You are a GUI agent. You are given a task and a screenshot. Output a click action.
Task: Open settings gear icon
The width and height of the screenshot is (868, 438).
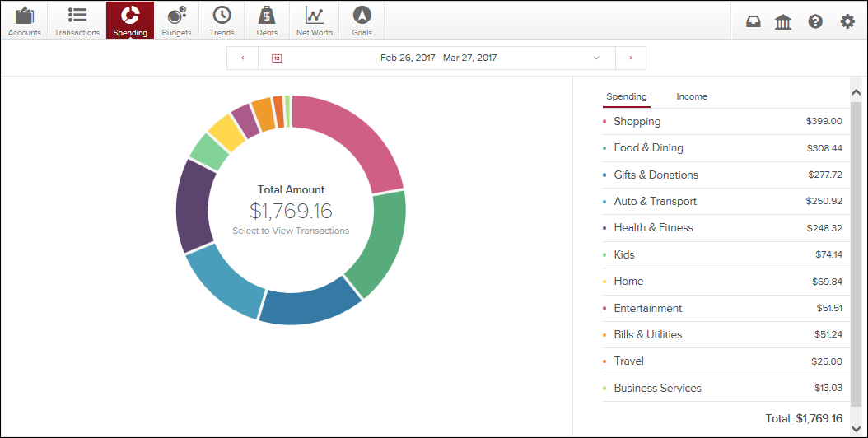coord(847,22)
